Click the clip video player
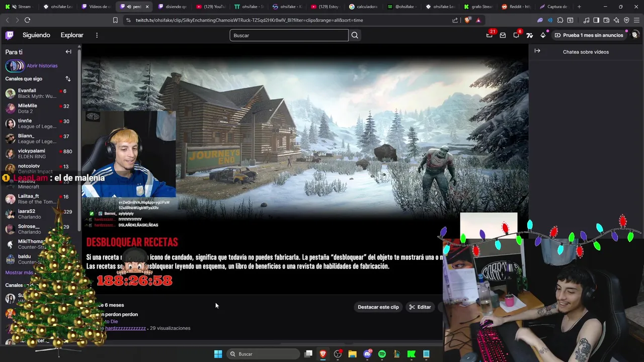This screenshot has height=362, width=644. point(305,170)
